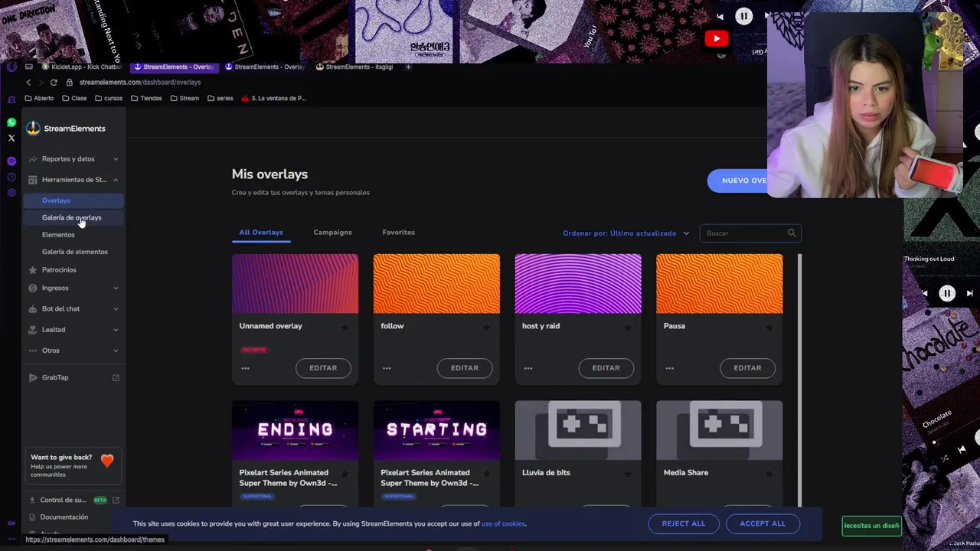Skip to next track in Thinking out Loud player
980x551 pixels.
(969, 293)
